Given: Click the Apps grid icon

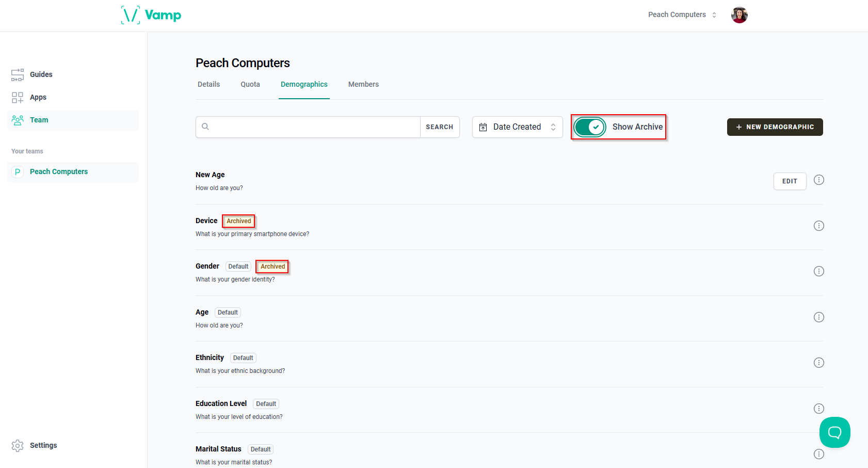Looking at the screenshot, I should point(18,98).
